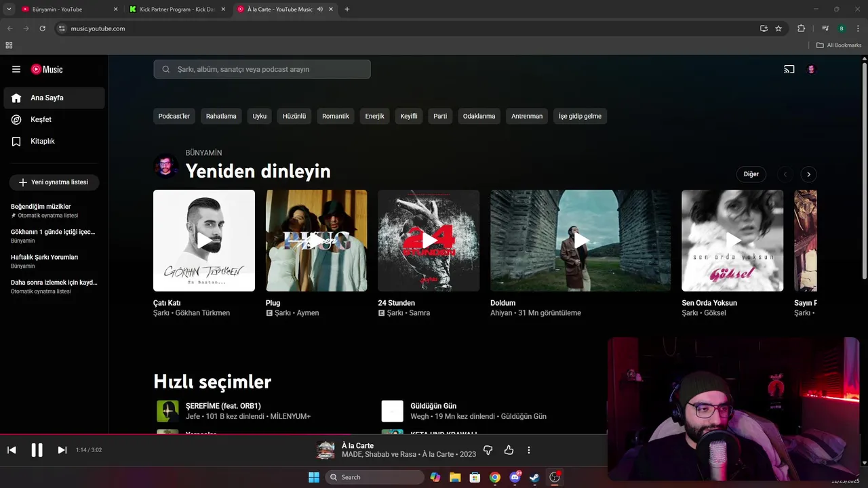Select the İşe gidip gelme chip
868x488 pixels.
point(580,116)
